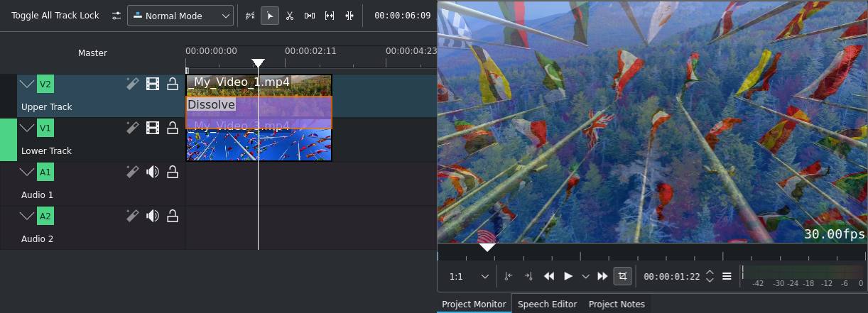Open the 1:1 monitor zoom dropdown

click(469, 277)
